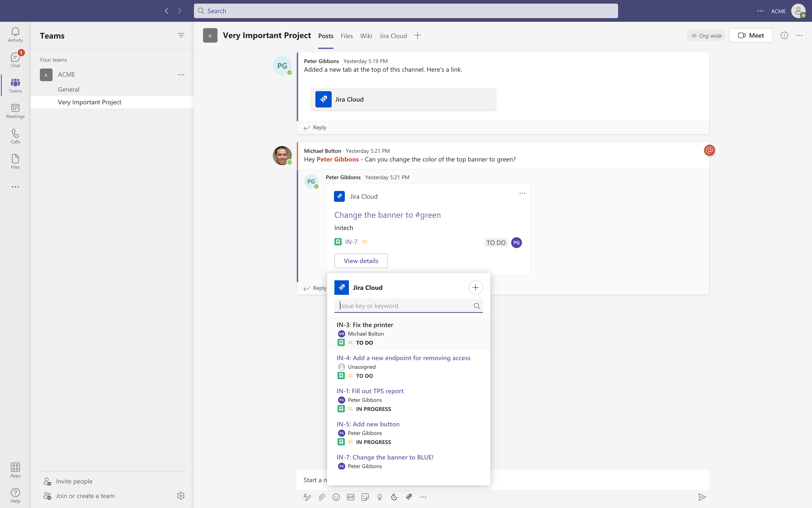Screen dimensions: 812x508
Task: Open Chat with one unread notification
Action: coord(15,60)
